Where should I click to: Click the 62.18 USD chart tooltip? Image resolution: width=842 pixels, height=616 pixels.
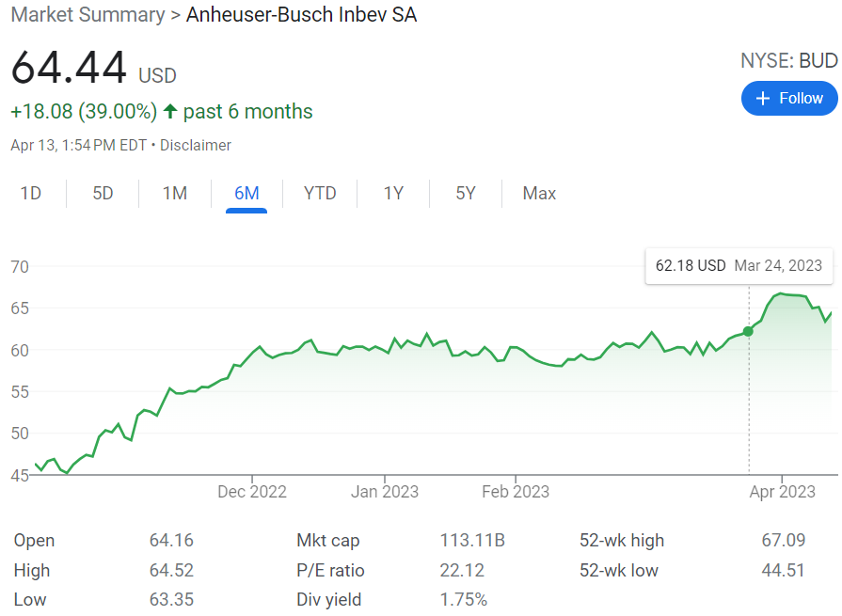739,265
